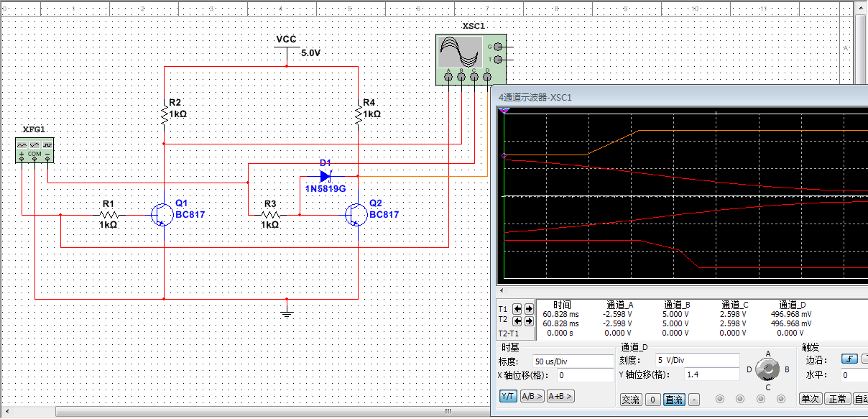Click the 水平 trigger level field
Image resolution: width=868 pixels, height=419 pixels.
(854, 375)
